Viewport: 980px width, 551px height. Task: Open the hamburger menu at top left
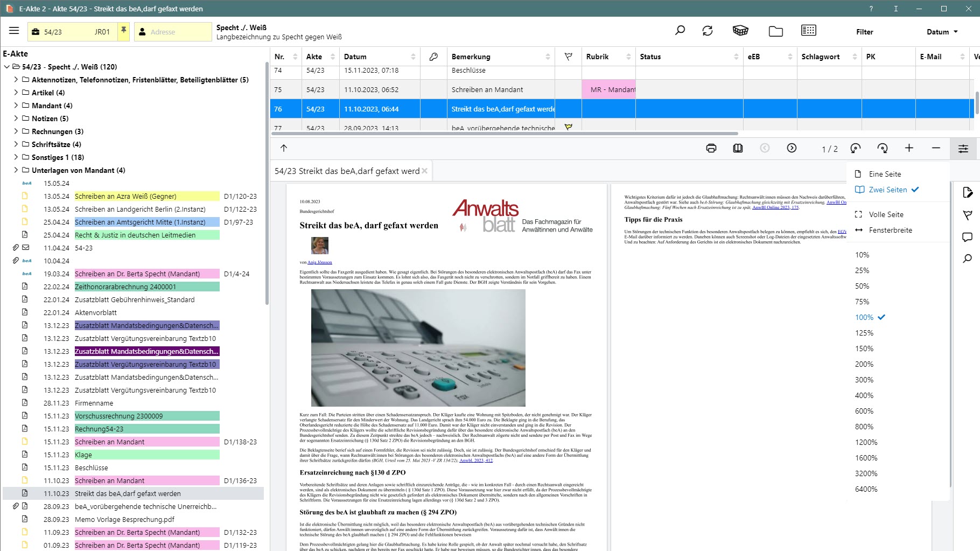point(14,31)
